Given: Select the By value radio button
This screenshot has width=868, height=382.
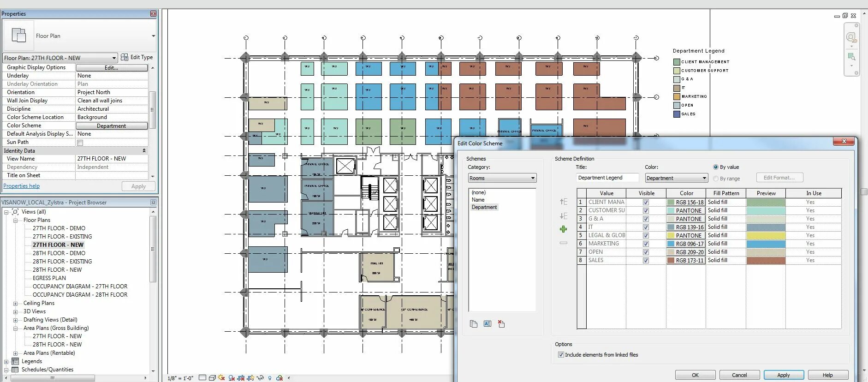Looking at the screenshot, I should (x=716, y=167).
